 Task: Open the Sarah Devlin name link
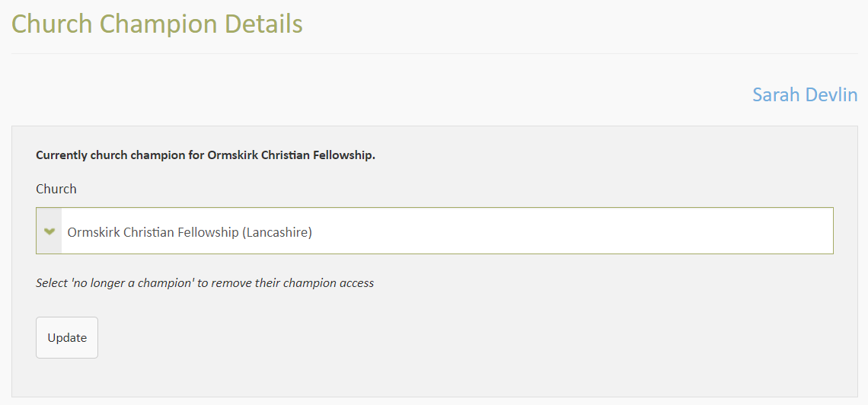[805, 95]
